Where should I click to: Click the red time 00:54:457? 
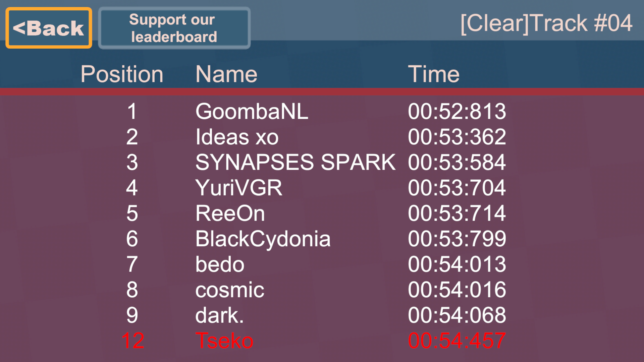457,341
